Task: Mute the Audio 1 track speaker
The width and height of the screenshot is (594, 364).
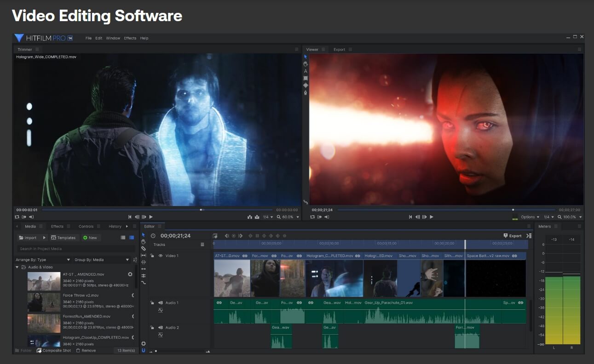Action: [161, 303]
